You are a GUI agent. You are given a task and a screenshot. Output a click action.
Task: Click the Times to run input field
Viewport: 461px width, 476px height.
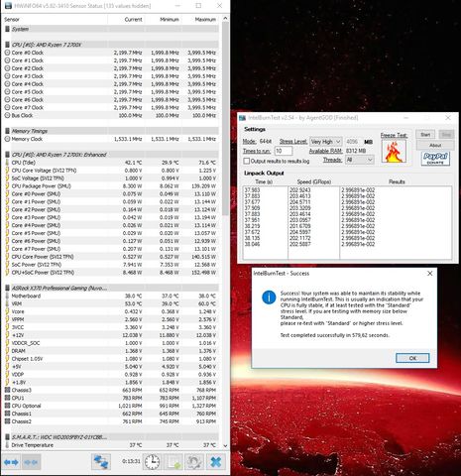point(284,151)
